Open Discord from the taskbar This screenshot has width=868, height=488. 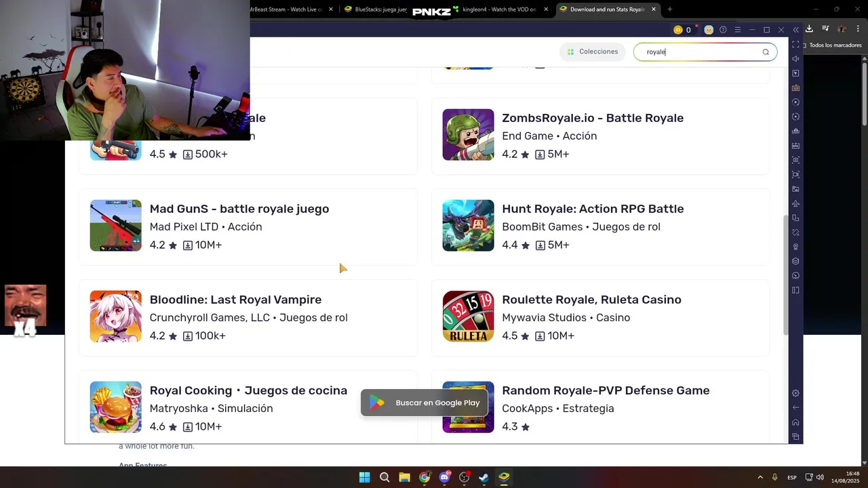pyautogui.click(x=444, y=477)
